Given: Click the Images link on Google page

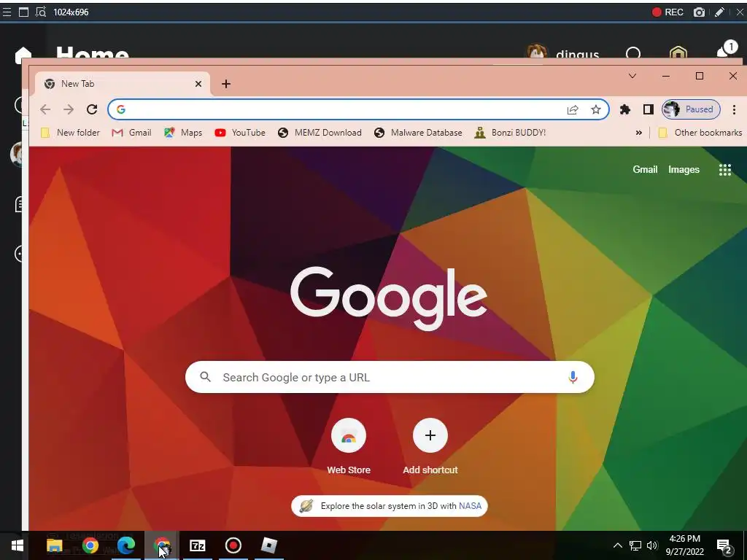Looking at the screenshot, I should tap(684, 169).
